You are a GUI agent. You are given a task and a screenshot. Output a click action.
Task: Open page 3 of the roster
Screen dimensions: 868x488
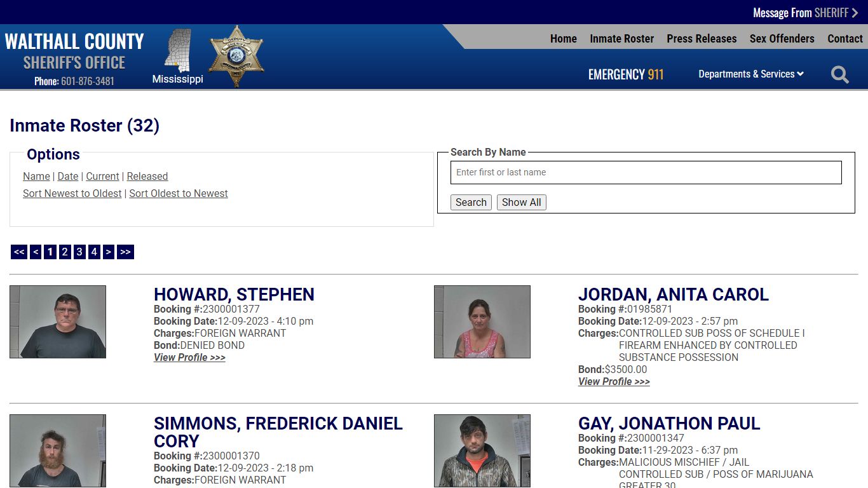(79, 252)
